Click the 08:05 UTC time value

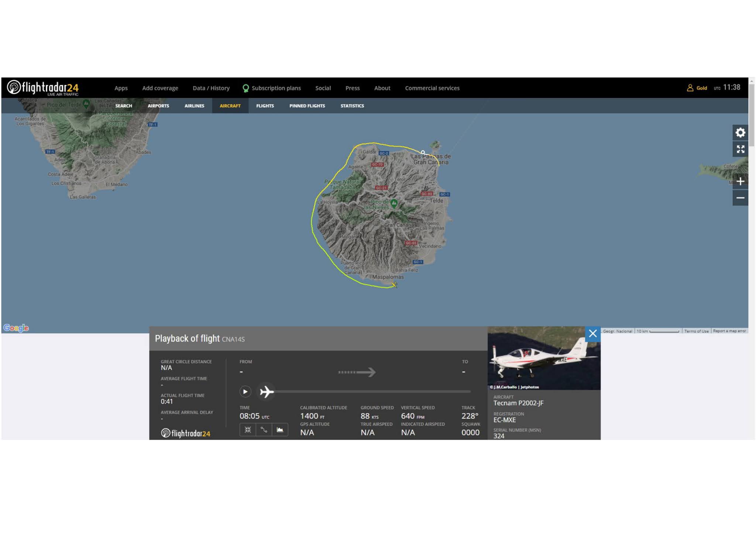pyautogui.click(x=254, y=416)
